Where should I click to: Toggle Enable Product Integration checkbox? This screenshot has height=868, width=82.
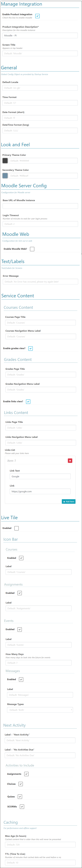pyautogui.click(x=37, y=16)
